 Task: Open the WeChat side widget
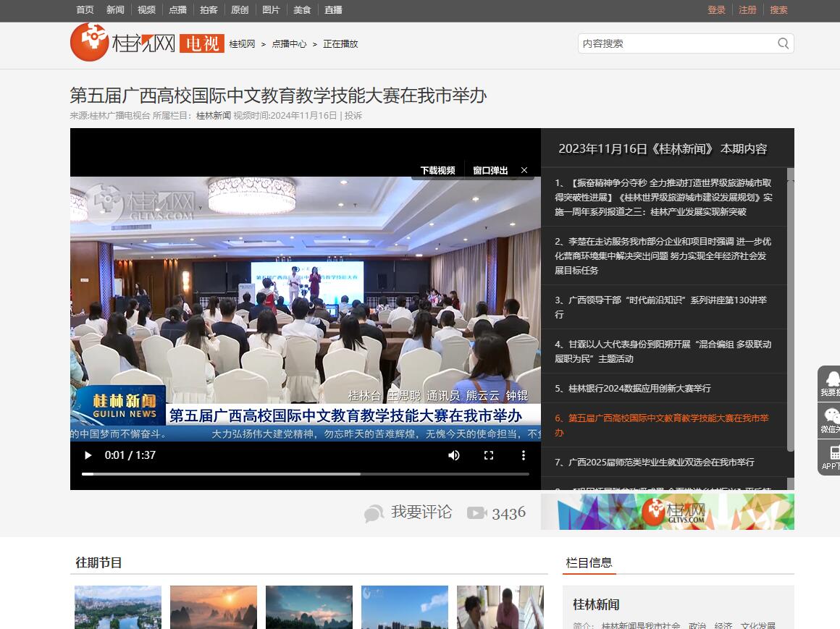click(x=831, y=420)
